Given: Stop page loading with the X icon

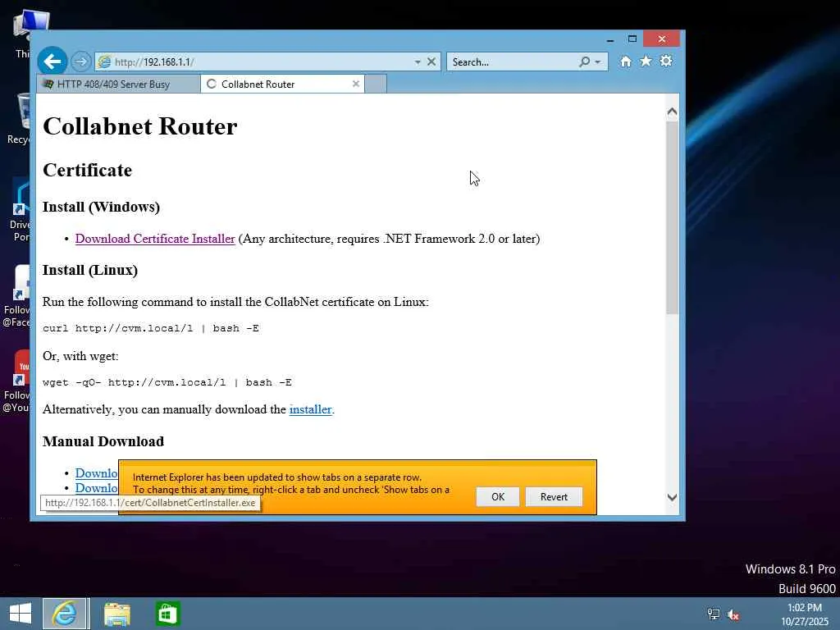Looking at the screenshot, I should coord(431,62).
